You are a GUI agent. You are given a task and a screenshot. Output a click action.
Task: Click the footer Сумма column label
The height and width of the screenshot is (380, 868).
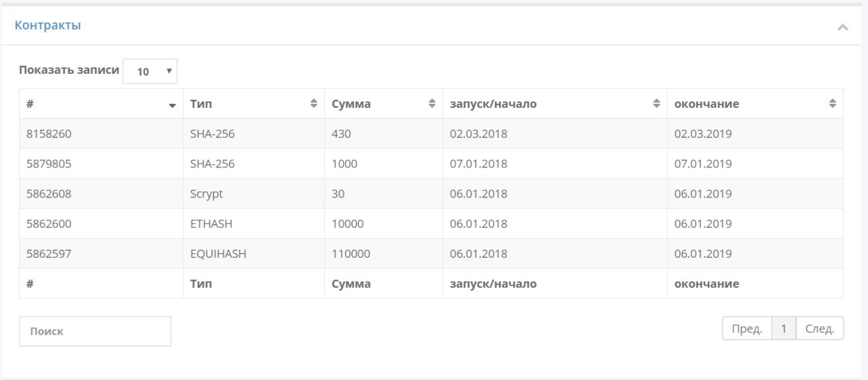(351, 284)
